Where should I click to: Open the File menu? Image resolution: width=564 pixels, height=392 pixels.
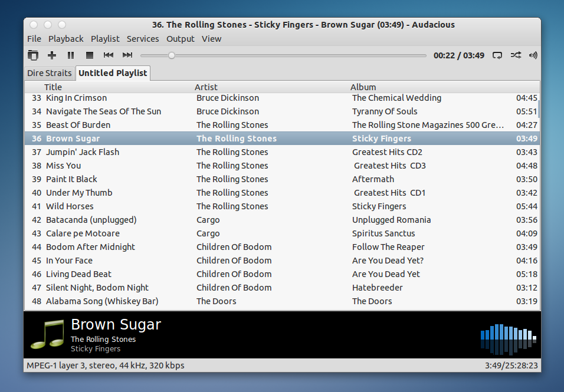[34, 39]
